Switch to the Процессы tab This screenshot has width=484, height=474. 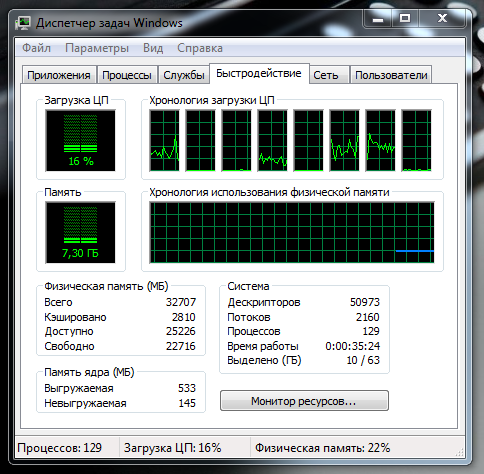pos(127,75)
